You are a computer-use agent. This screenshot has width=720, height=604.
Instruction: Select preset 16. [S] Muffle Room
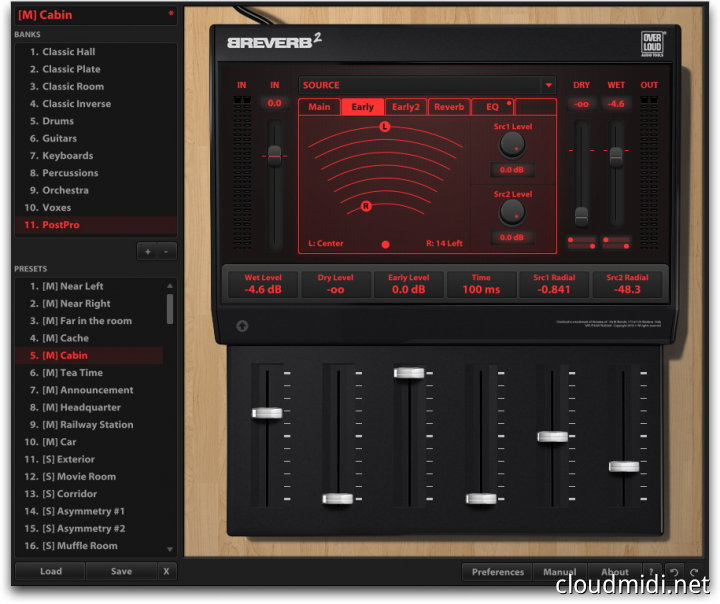(90, 546)
